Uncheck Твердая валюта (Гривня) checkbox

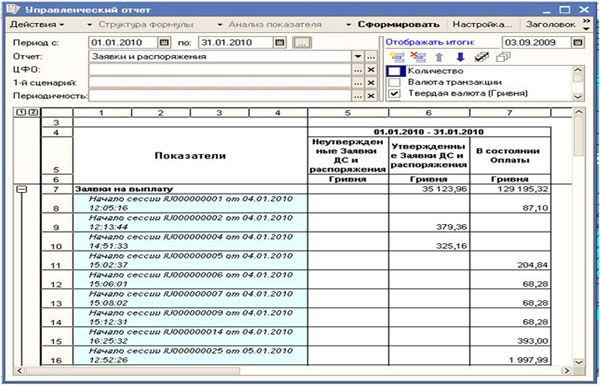[x=395, y=93]
